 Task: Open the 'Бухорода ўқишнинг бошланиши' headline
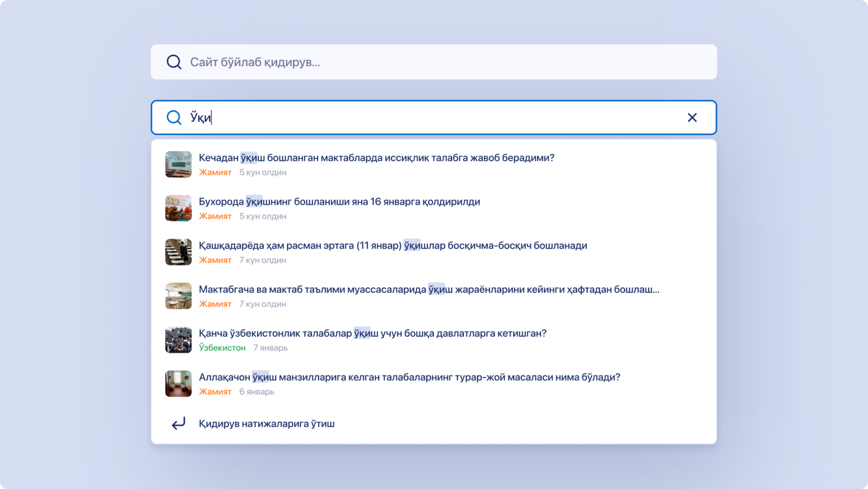(x=339, y=202)
